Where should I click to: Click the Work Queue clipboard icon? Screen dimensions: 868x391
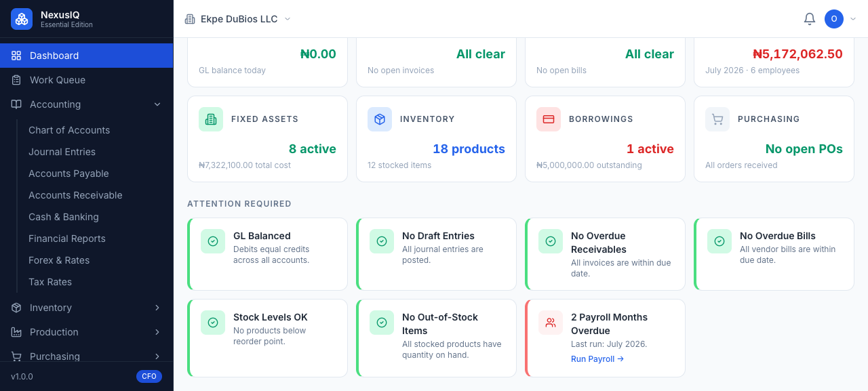click(16, 80)
